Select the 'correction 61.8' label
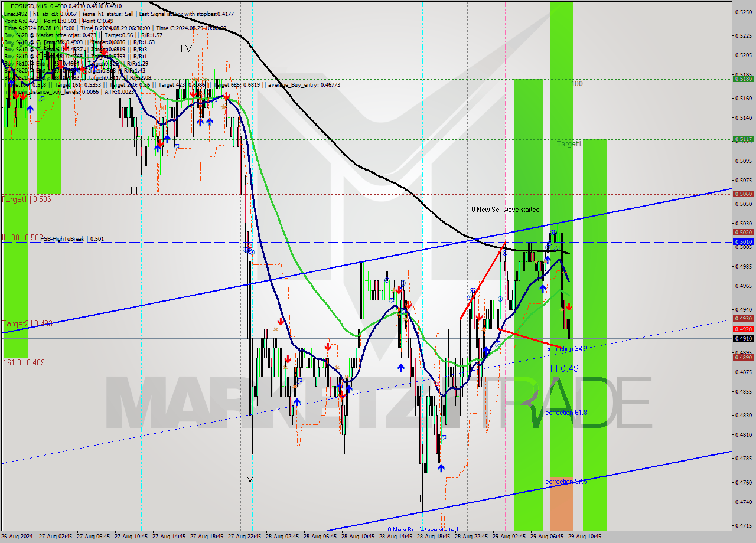The image size is (756, 543). click(566, 413)
